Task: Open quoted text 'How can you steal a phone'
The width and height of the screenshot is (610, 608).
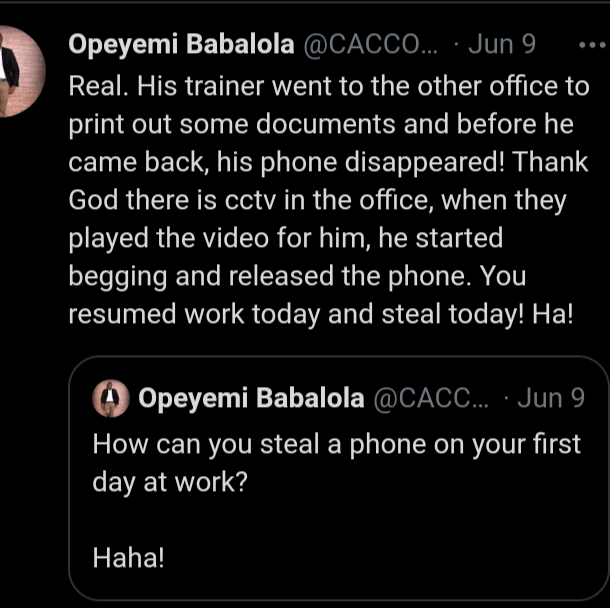Action: pyautogui.click(x=337, y=445)
